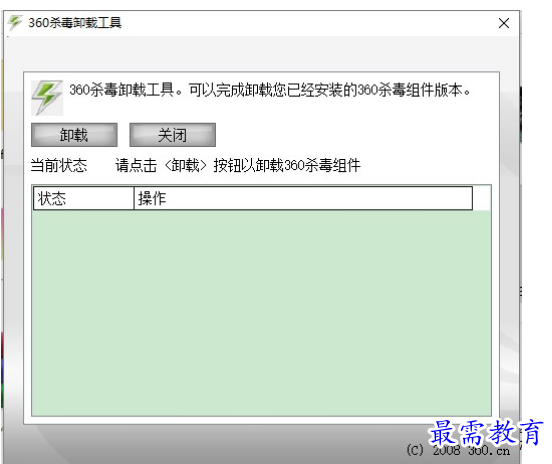Select the 状态 column header

click(x=83, y=198)
